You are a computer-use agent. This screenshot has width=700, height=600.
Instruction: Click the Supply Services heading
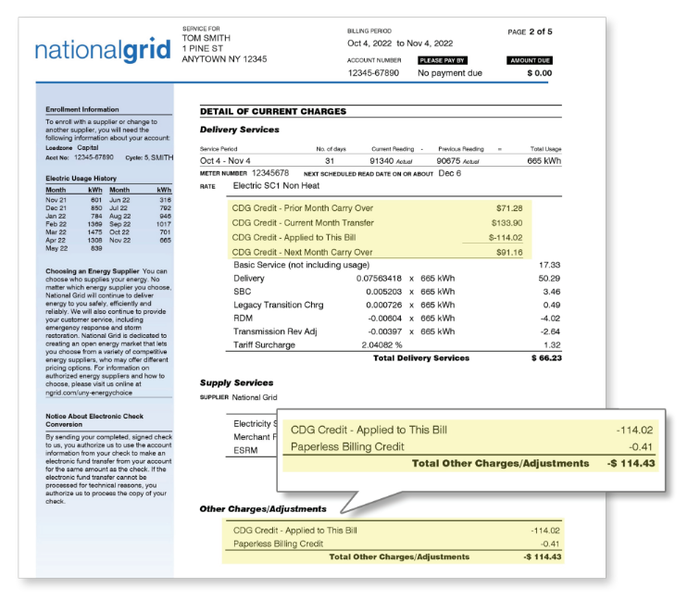[237, 382]
